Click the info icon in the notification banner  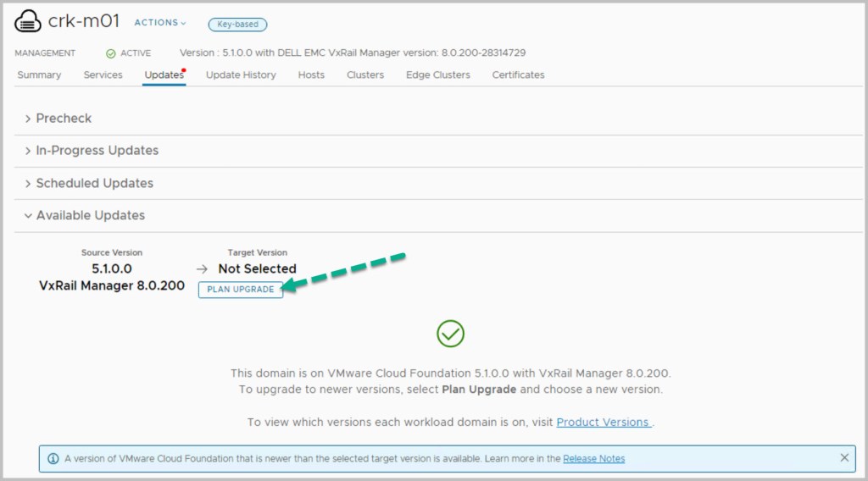pyautogui.click(x=53, y=458)
